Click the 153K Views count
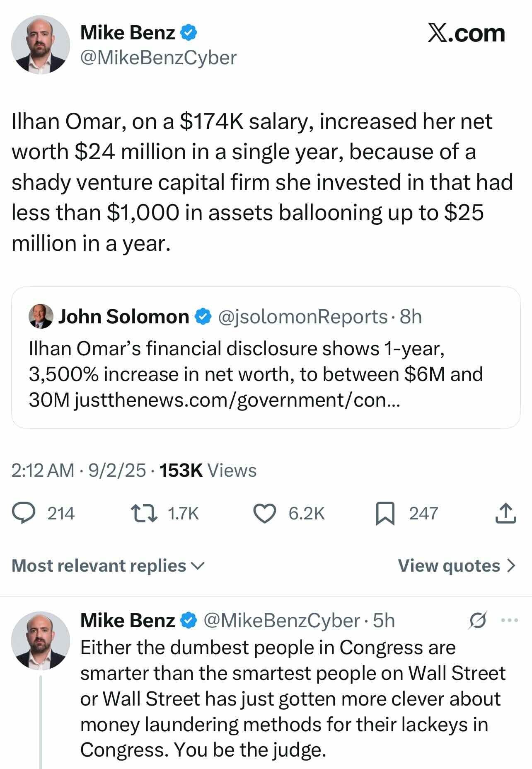The image size is (532, 769). tap(208, 470)
